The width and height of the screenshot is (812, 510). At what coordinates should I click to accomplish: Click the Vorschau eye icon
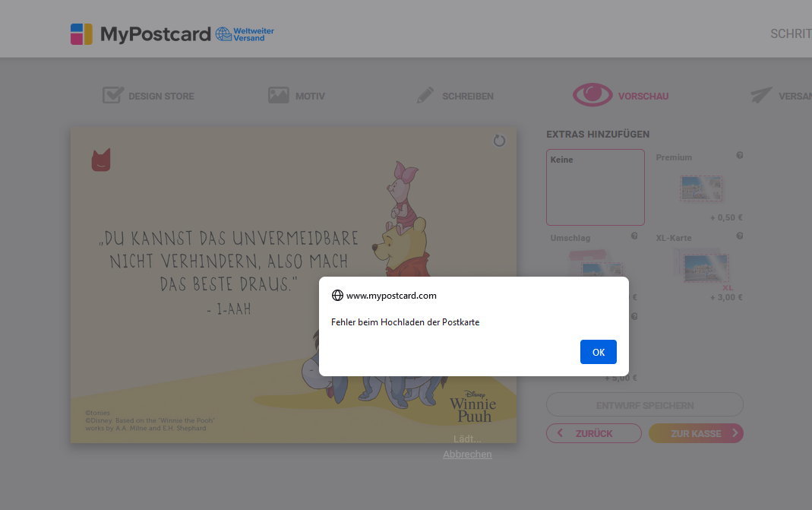pyautogui.click(x=592, y=95)
